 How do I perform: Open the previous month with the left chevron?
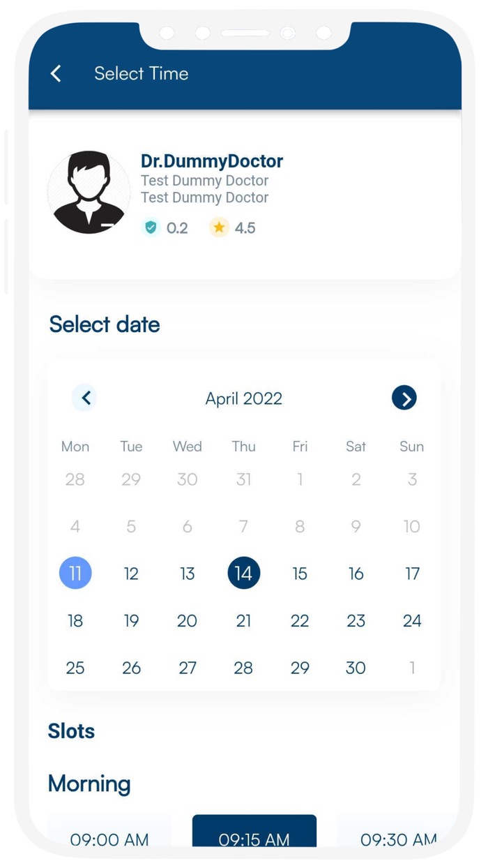click(84, 398)
